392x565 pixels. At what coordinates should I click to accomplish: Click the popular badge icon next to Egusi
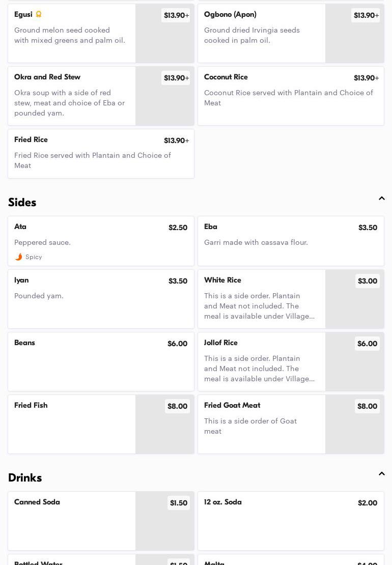(39, 14)
